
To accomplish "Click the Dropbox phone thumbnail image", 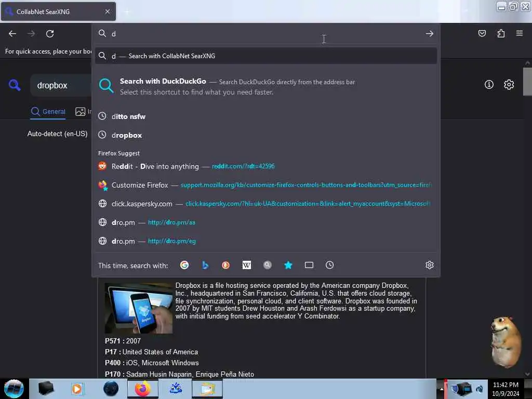I will [x=138, y=308].
